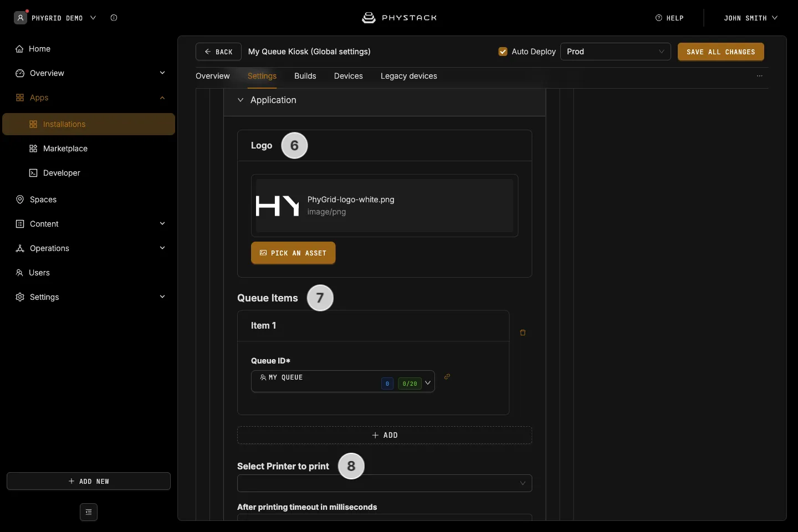This screenshot has width=798, height=532.
Task: Open the John Smith user menu
Action: click(x=750, y=18)
